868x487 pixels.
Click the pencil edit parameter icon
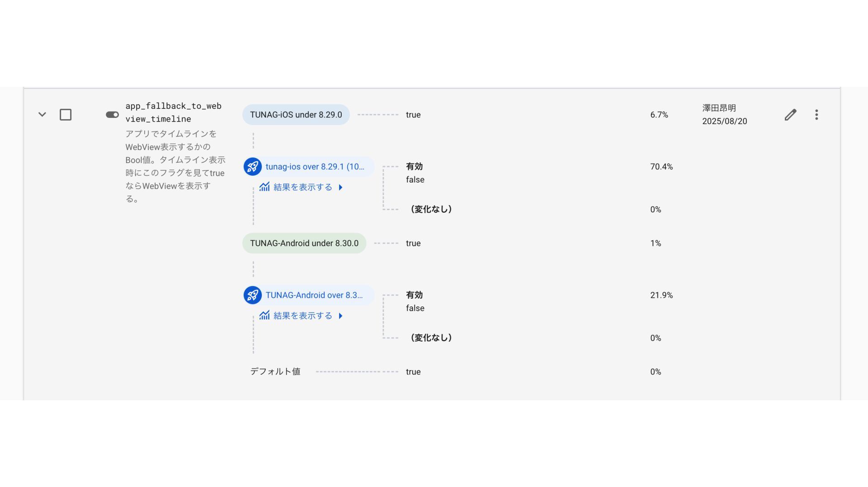tap(790, 115)
